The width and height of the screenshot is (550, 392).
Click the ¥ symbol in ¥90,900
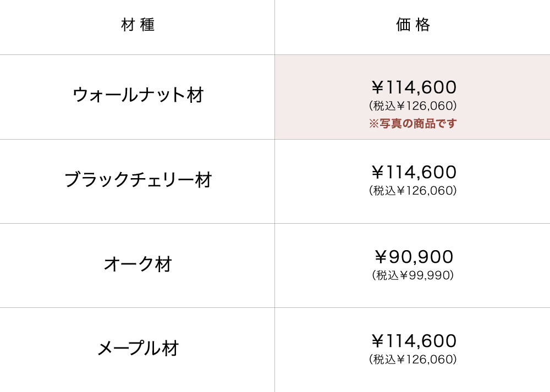coord(381,257)
